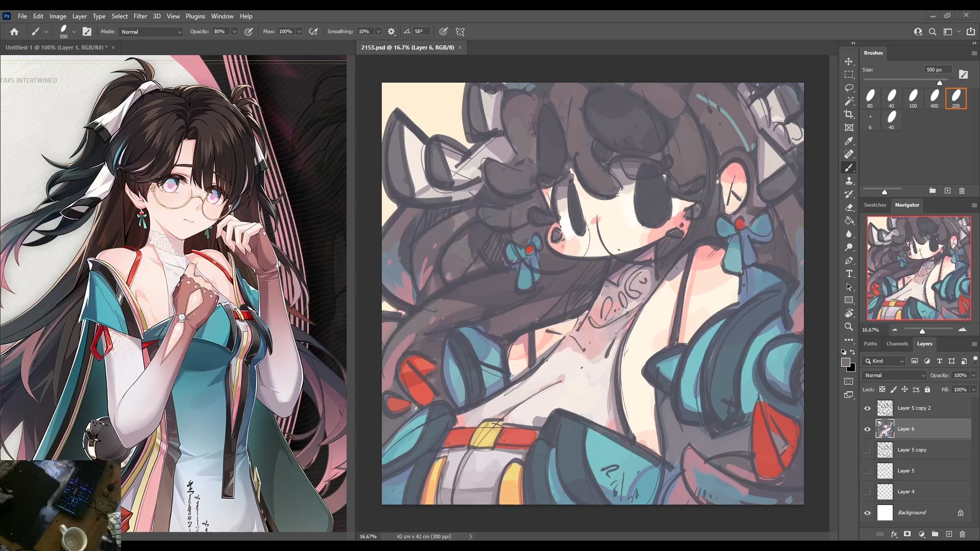Click the brush Size slider handle
The image size is (980, 551).
[939, 83]
